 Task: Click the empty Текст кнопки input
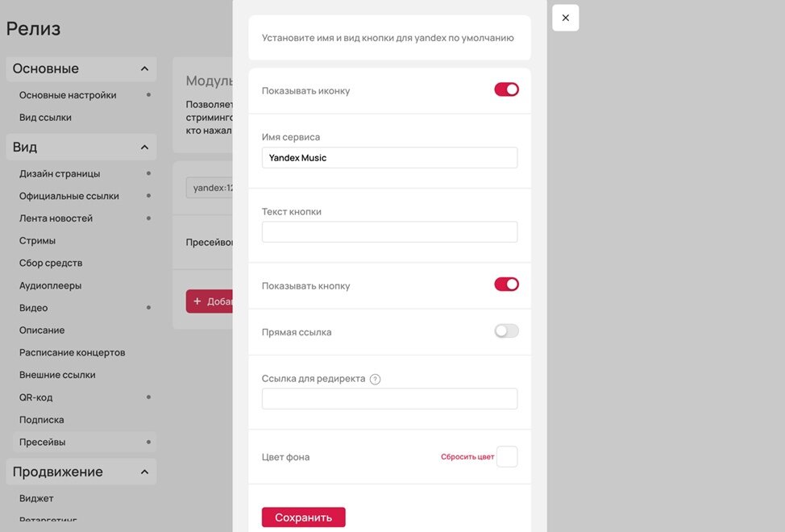pyautogui.click(x=389, y=231)
